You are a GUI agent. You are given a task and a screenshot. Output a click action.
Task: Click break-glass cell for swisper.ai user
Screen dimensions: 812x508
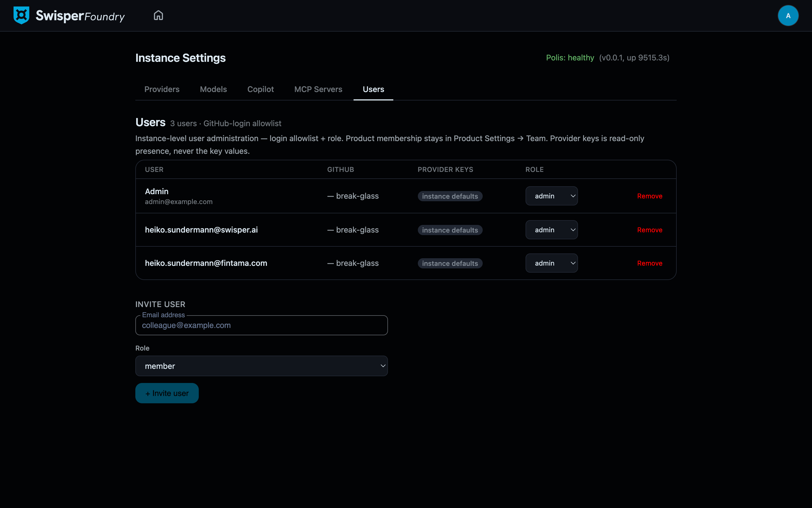point(353,230)
